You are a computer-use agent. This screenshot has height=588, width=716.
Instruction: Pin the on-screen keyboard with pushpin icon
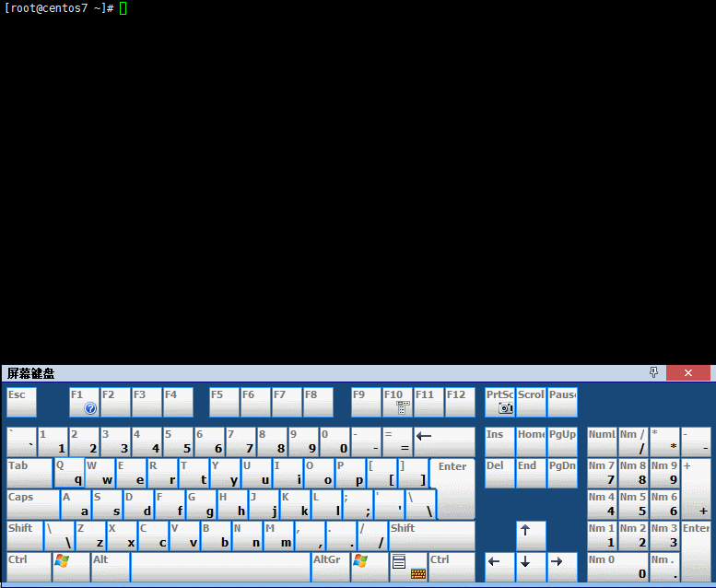pyautogui.click(x=653, y=372)
